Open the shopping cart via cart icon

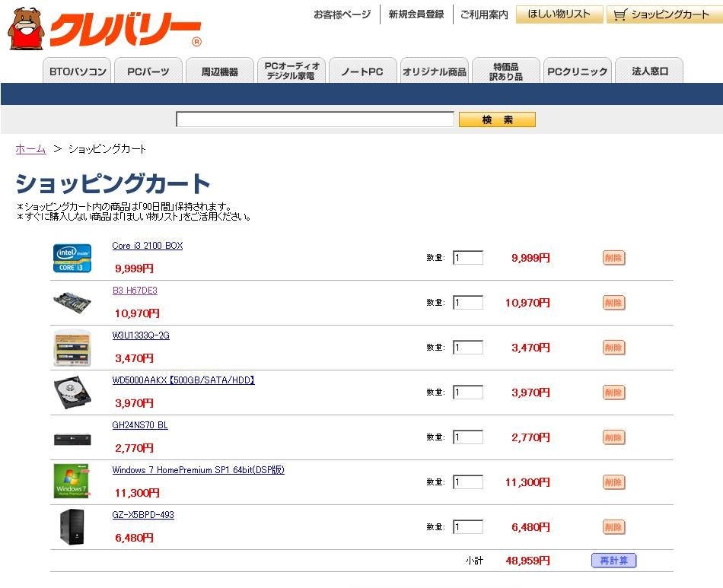[x=664, y=14]
